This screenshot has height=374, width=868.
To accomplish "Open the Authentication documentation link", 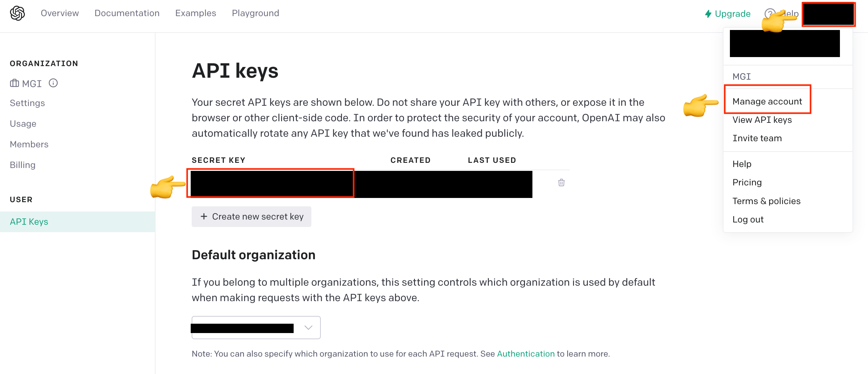I will [x=525, y=353].
